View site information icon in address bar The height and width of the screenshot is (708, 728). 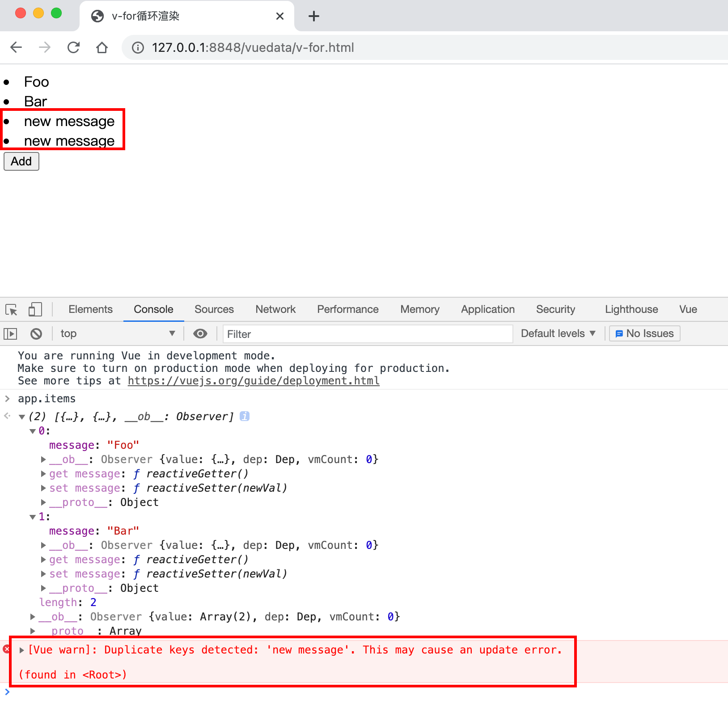point(138,48)
